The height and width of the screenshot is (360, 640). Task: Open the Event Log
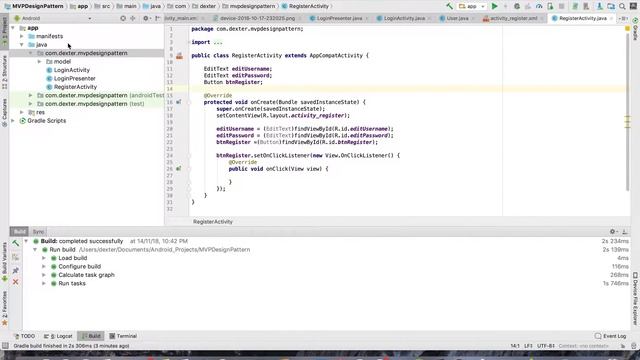click(611, 336)
